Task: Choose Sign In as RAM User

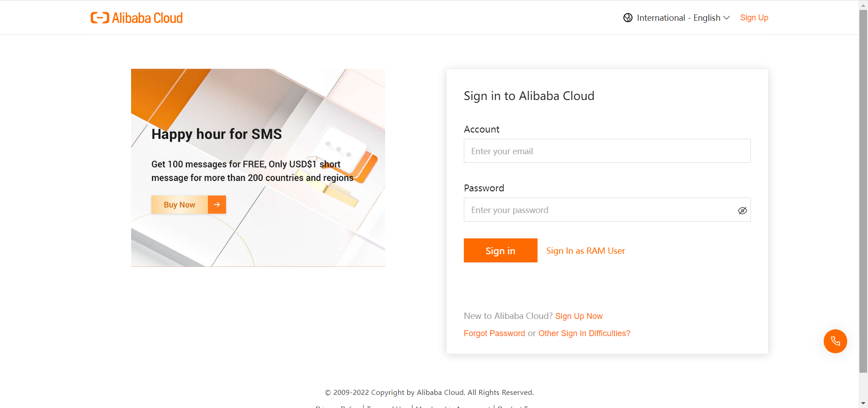Action: pyautogui.click(x=585, y=251)
